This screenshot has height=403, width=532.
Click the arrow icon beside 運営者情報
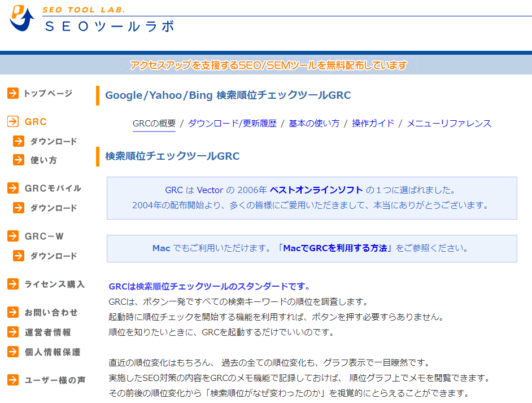pyautogui.click(x=13, y=332)
